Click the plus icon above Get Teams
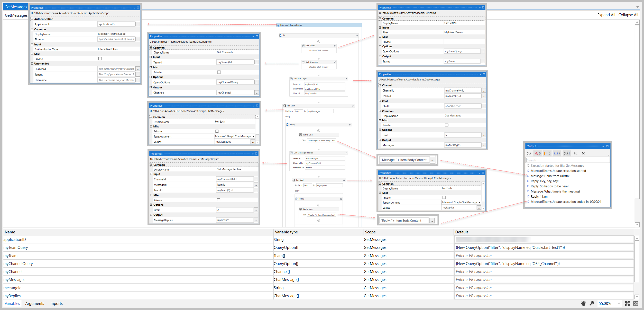644x310 pixels. click(319, 42)
